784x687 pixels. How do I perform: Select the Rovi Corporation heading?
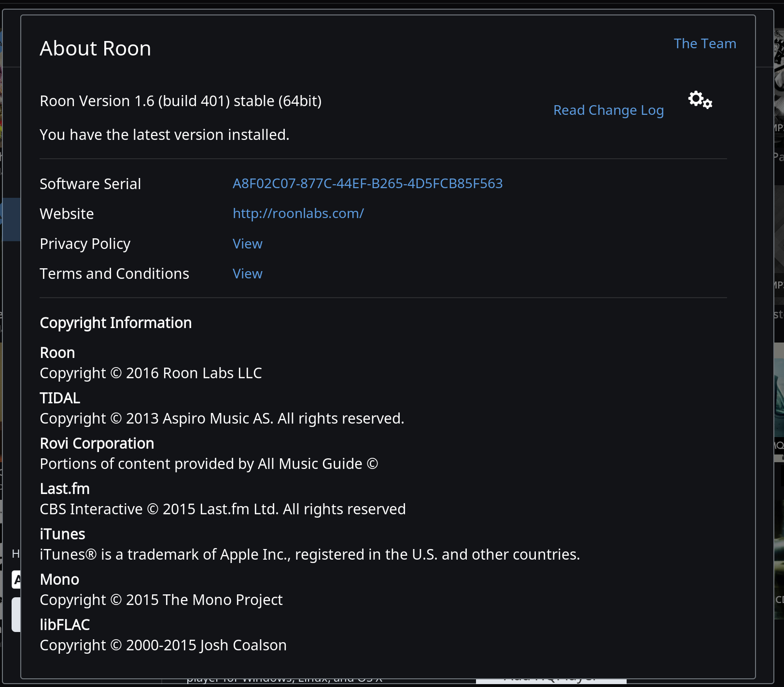97,443
